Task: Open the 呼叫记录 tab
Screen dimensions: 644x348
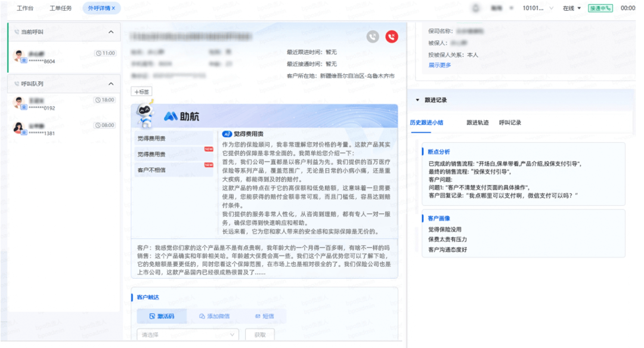Action: coord(510,122)
